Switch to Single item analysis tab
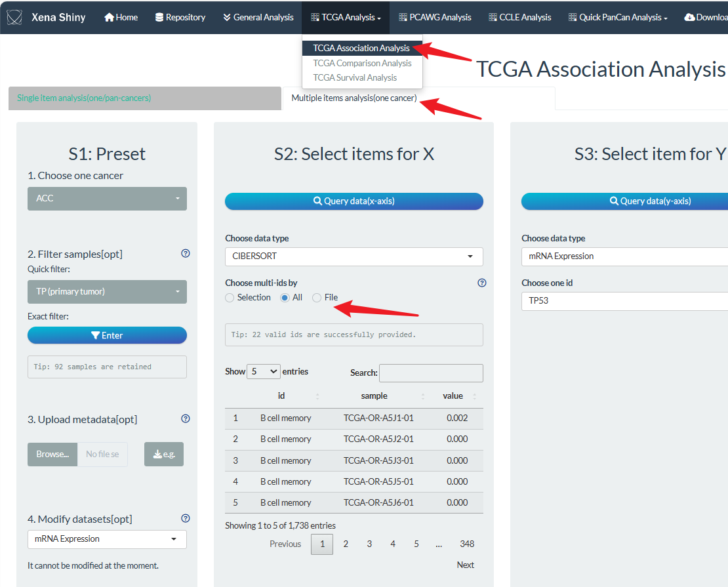Screen dimensions: 728x587 84,98
